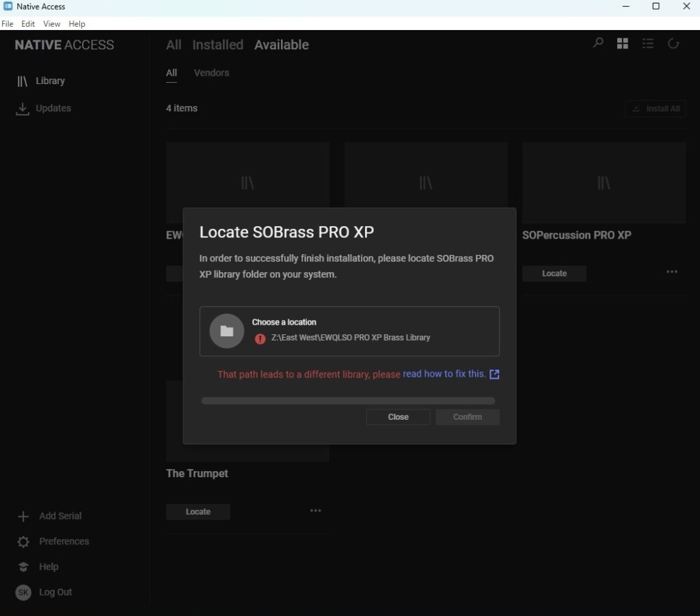Open the View menu

[x=52, y=24]
